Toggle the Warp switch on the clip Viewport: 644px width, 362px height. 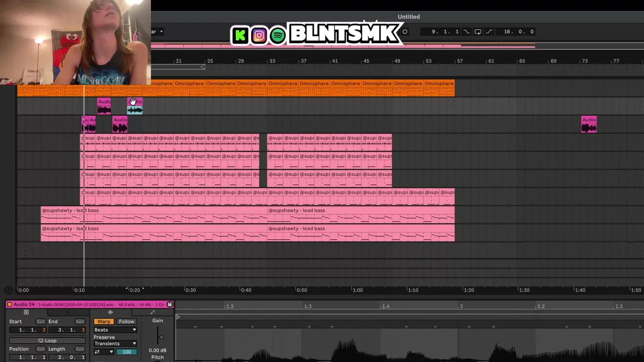point(104,321)
